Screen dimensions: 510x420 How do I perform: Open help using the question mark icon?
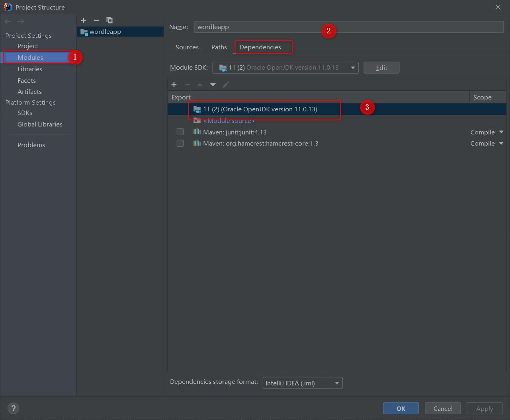[x=13, y=408]
